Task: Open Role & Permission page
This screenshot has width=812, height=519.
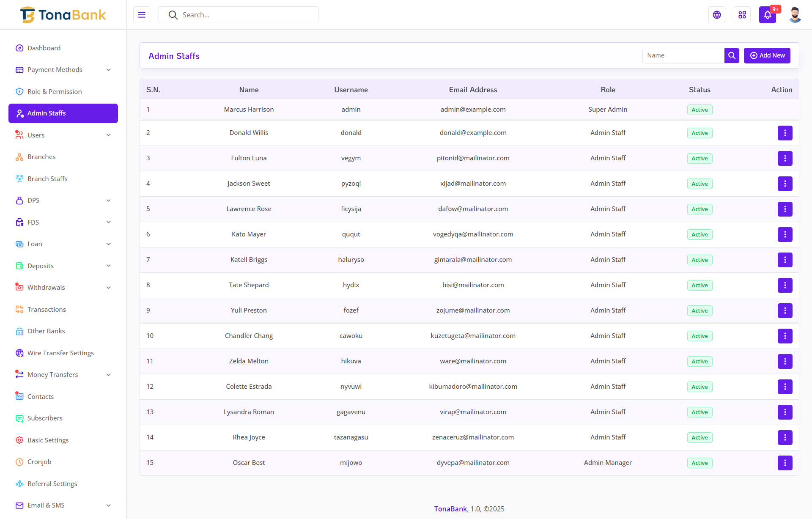Action: [x=55, y=92]
